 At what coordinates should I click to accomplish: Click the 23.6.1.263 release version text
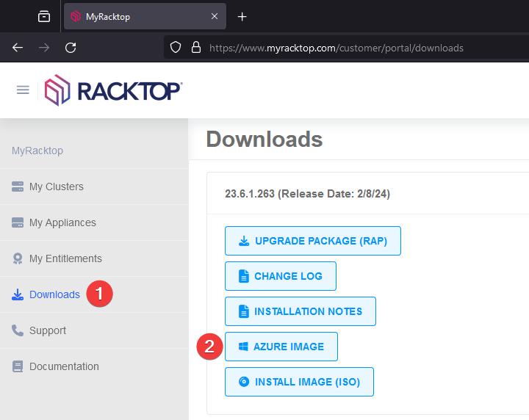(x=307, y=194)
